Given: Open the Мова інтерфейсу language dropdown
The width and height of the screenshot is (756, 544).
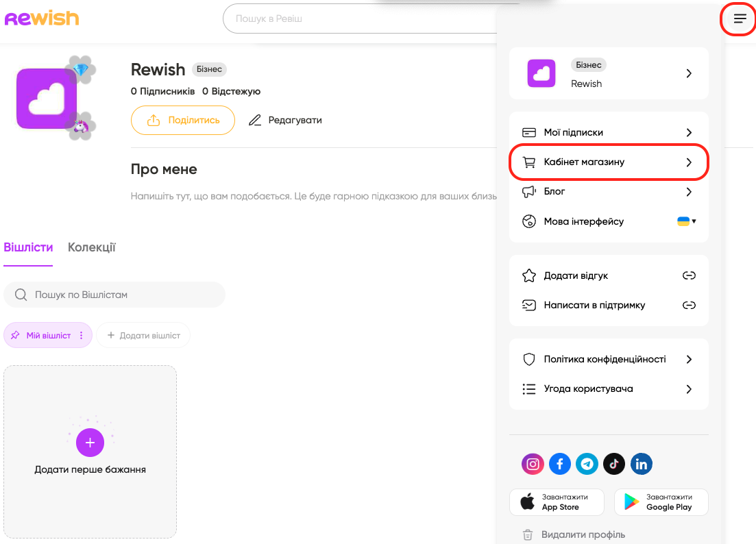Looking at the screenshot, I should click(686, 221).
